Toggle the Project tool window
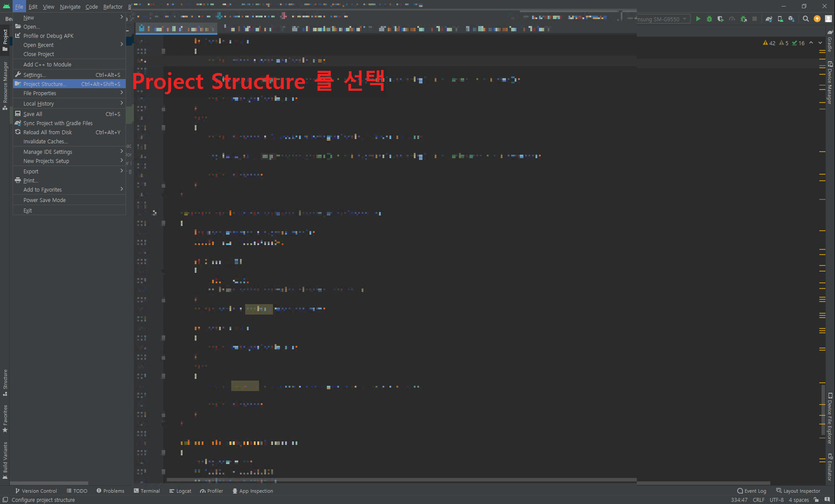Viewport: 835px width, 504px height. click(x=5, y=40)
